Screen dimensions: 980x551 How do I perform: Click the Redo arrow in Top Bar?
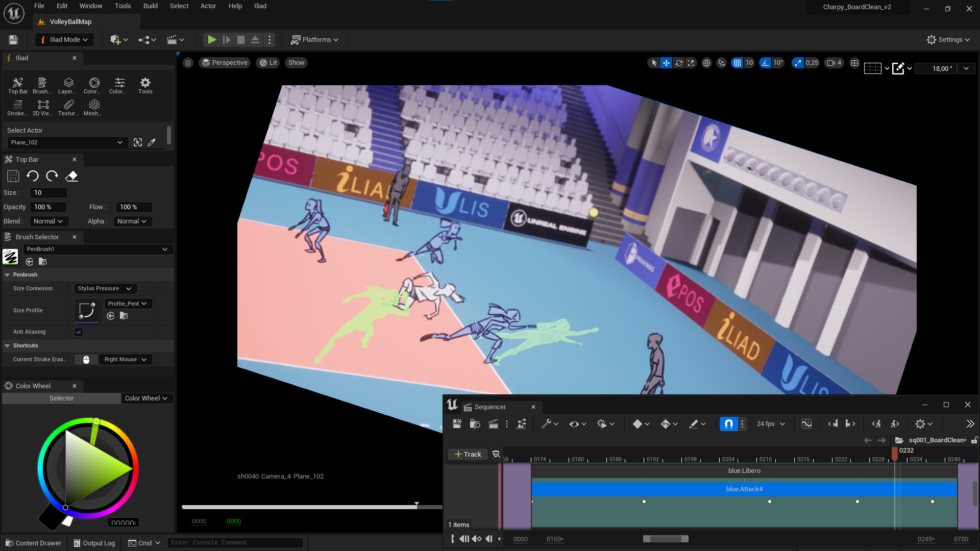point(52,176)
